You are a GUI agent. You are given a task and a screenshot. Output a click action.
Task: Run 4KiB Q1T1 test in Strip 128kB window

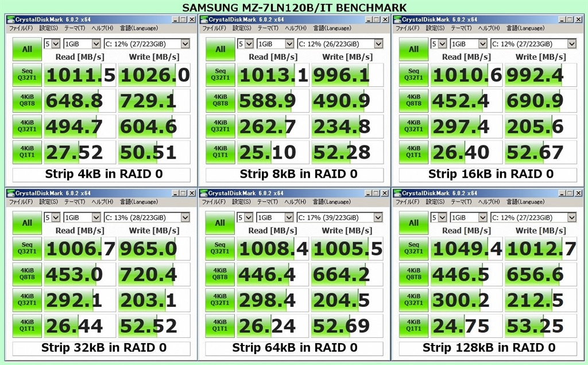413,325
